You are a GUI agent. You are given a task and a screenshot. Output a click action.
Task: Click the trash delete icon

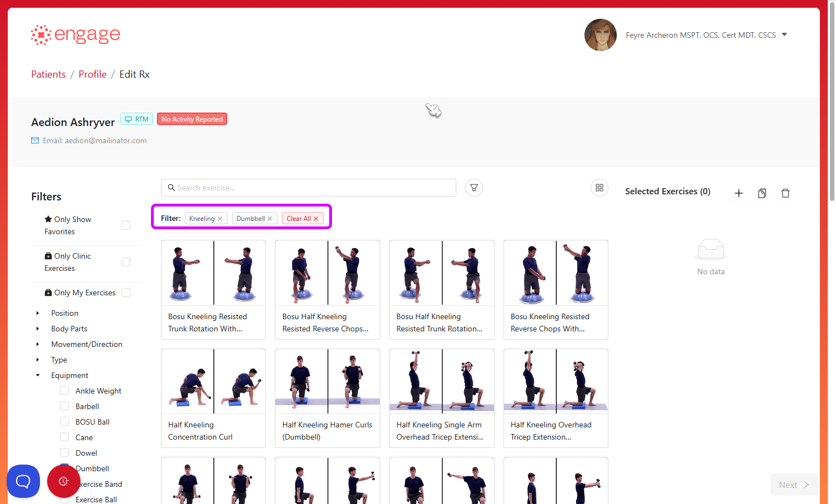pos(785,193)
